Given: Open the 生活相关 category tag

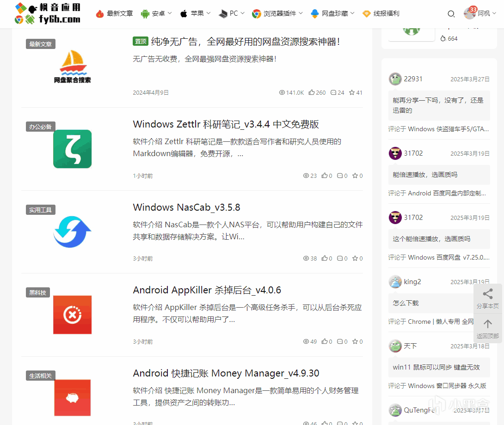Looking at the screenshot, I should pyautogui.click(x=41, y=376).
